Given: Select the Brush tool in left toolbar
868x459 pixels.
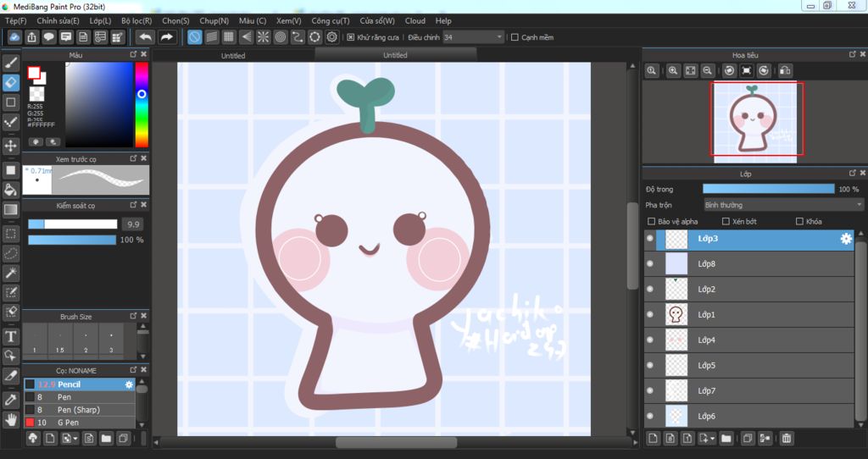Looking at the screenshot, I should (11, 63).
